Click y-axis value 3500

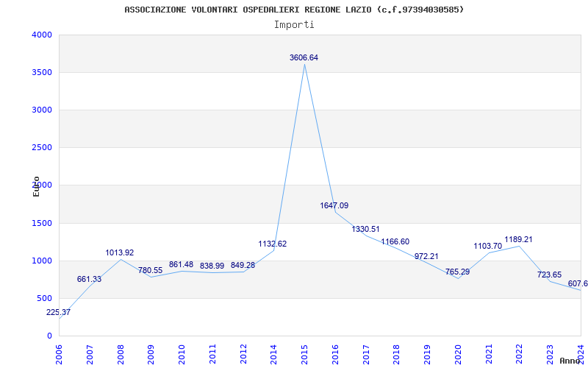(x=42, y=72)
